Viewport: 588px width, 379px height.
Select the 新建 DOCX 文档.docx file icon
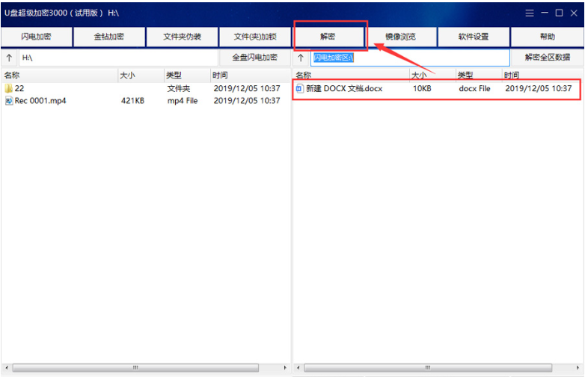[x=300, y=89]
